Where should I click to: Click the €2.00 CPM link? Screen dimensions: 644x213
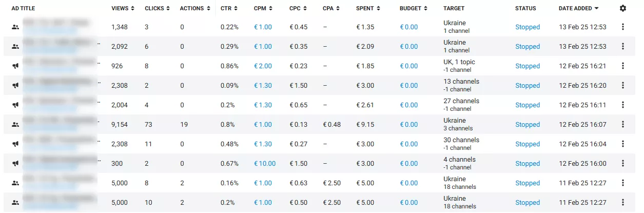(263, 66)
